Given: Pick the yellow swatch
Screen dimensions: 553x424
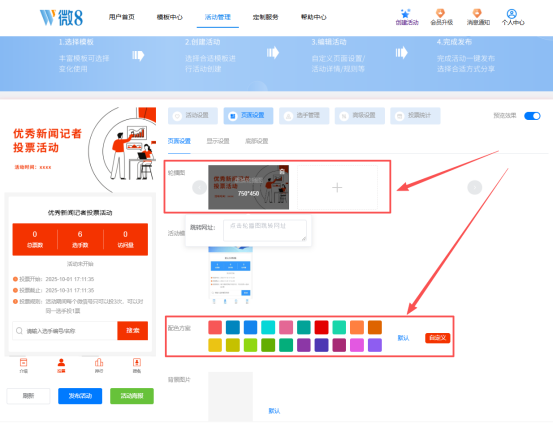Looking at the screenshot, I should coord(215,345).
